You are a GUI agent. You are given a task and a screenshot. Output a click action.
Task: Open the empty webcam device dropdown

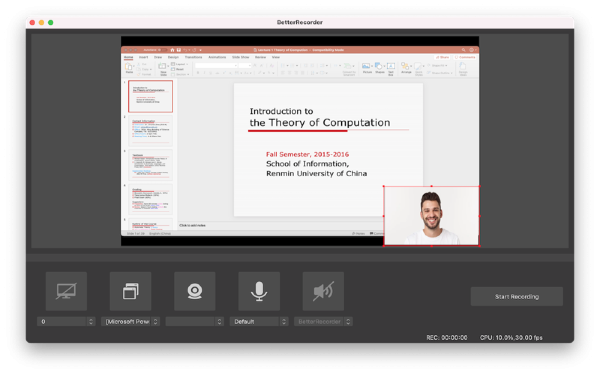[195, 321]
